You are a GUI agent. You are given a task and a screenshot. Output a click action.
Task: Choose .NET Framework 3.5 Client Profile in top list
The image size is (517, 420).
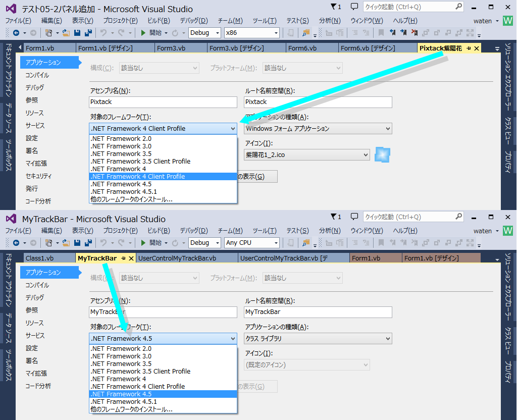tap(163, 161)
